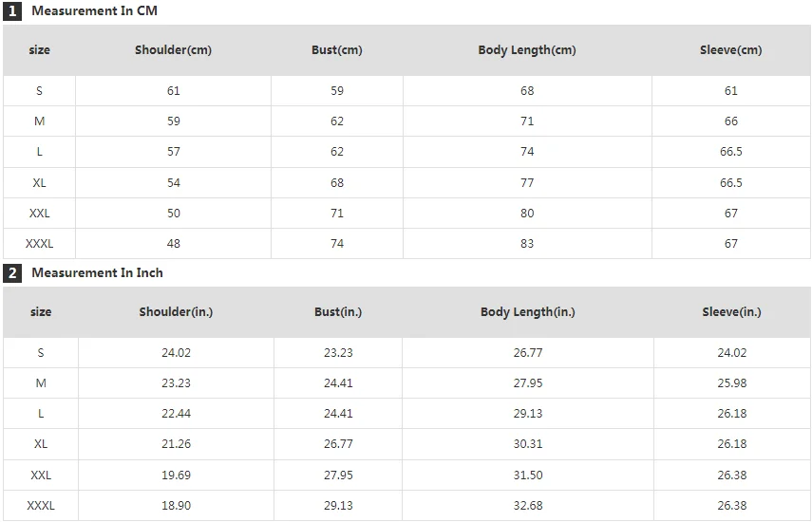The height and width of the screenshot is (522, 812).
Task: Click the 83 body length cell
Action: [527, 244]
